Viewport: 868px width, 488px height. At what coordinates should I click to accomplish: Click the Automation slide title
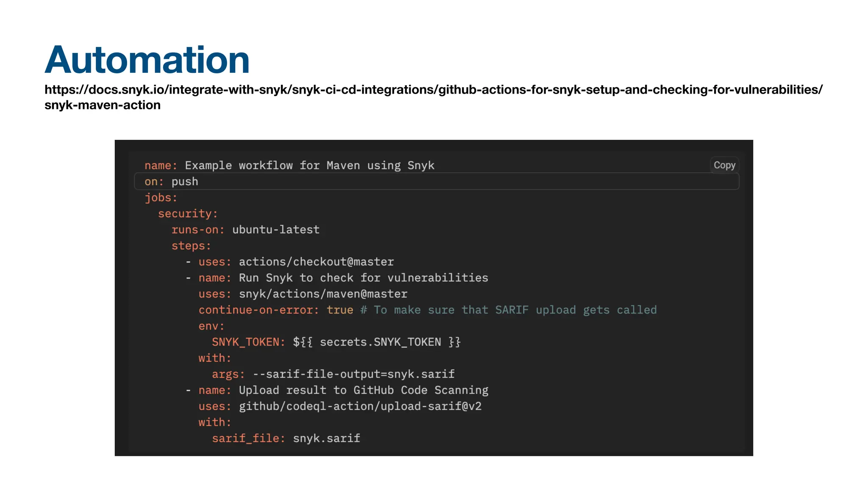pos(147,60)
